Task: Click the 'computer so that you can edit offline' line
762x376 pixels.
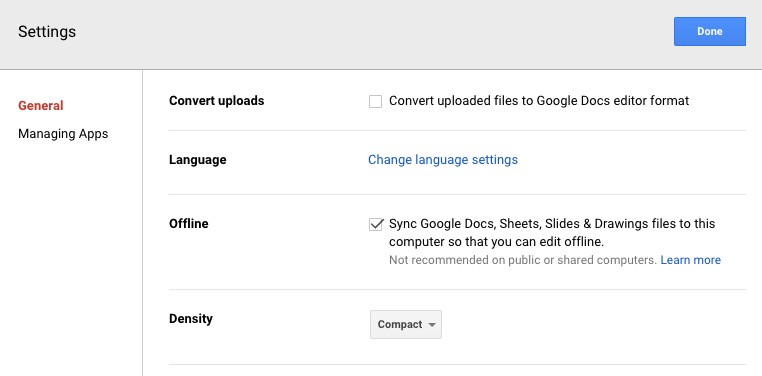Action: pyautogui.click(x=496, y=242)
